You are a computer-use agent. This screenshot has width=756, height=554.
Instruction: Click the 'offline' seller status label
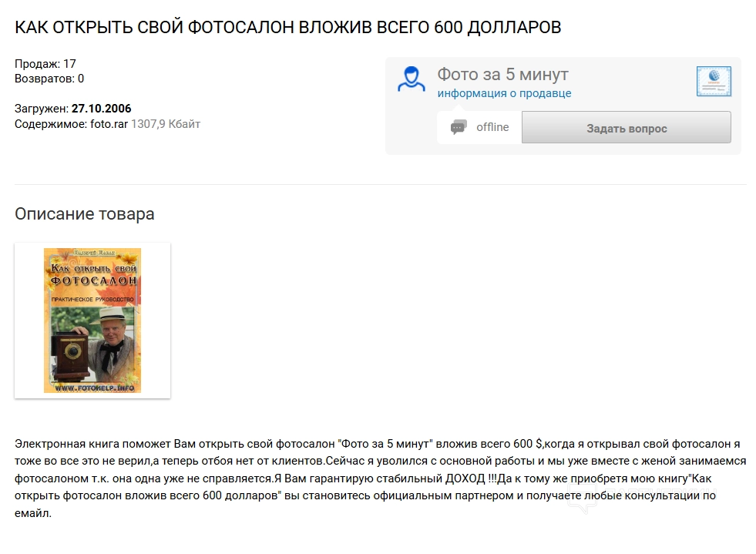pyautogui.click(x=492, y=127)
